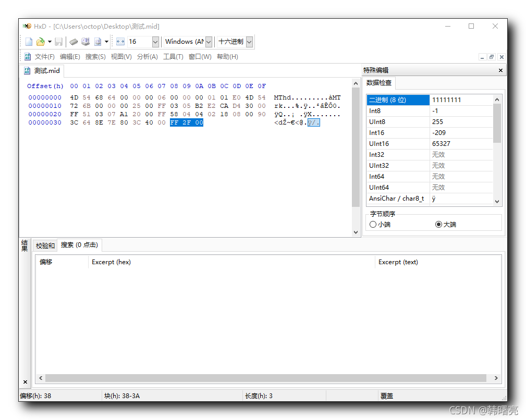The image size is (526, 420).
Task: Open the 视图(V) menu
Action: pos(121,57)
